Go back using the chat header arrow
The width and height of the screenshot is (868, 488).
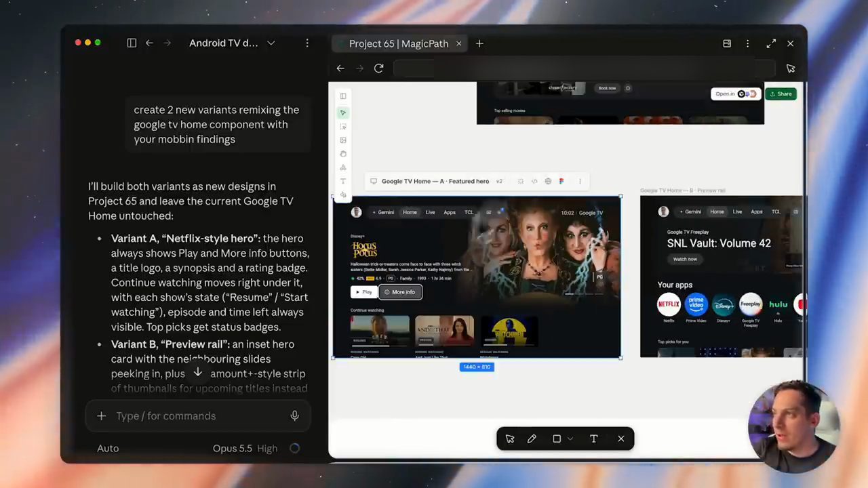coord(149,43)
